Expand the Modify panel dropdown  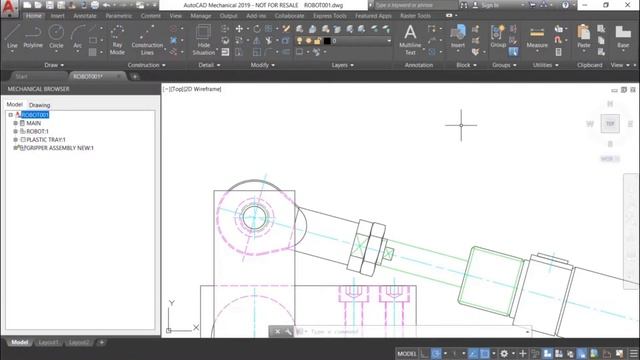262,65
